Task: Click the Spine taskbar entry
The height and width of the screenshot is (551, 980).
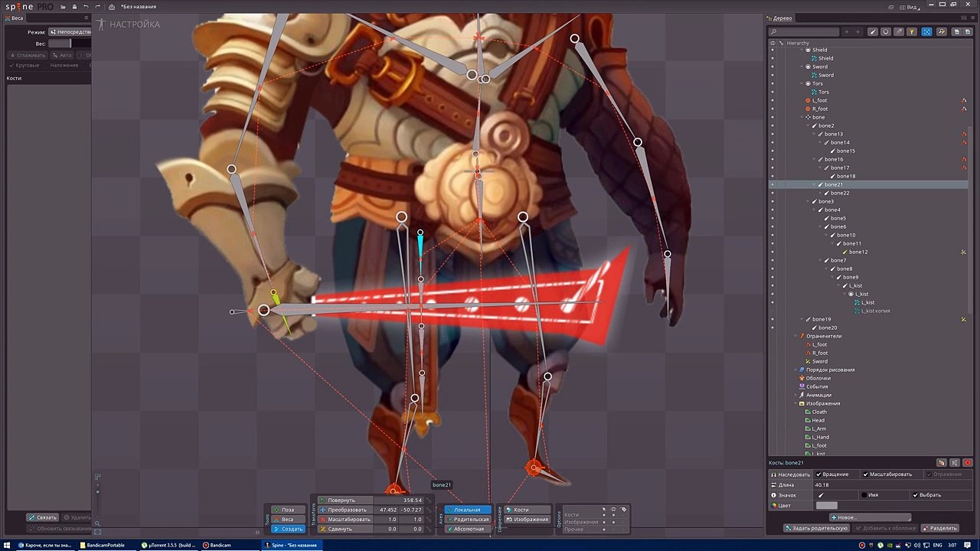Action: [x=291, y=545]
